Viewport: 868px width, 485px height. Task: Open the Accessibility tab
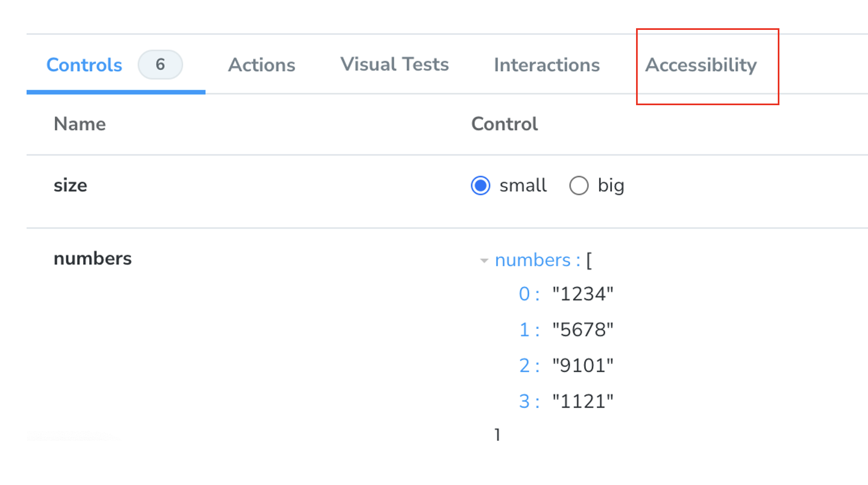701,65
